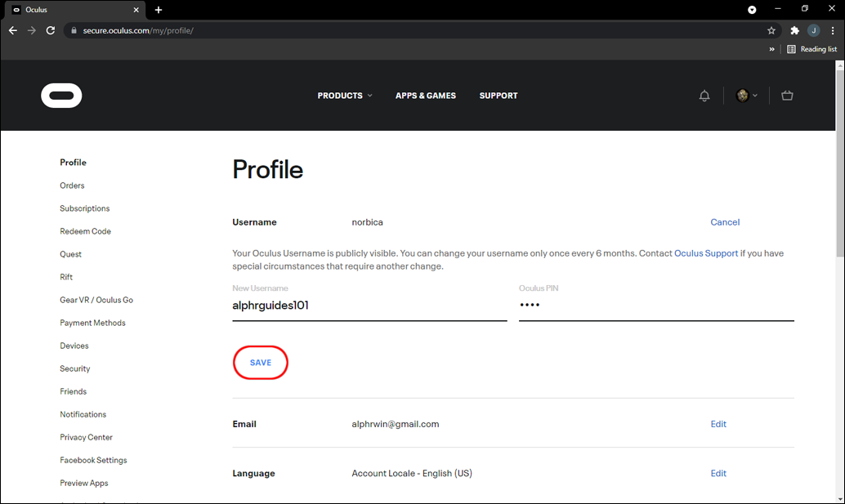Screen dimensions: 845x504
Task: Open the Oculus Support link
Action: [706, 253]
